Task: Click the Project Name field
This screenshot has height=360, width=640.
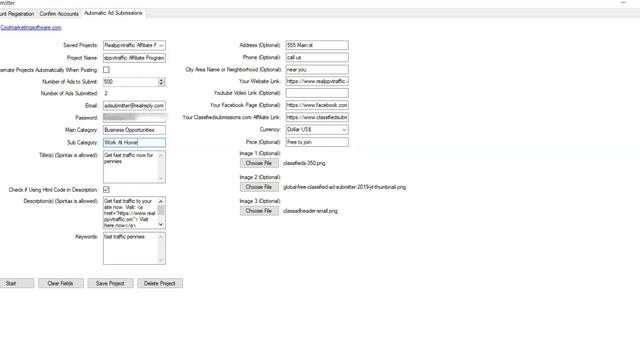Action: [x=134, y=58]
